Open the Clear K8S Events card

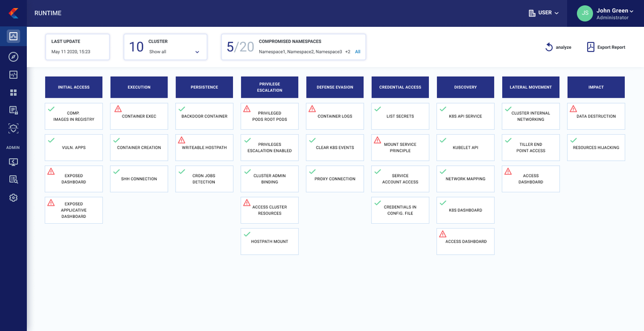(x=335, y=148)
